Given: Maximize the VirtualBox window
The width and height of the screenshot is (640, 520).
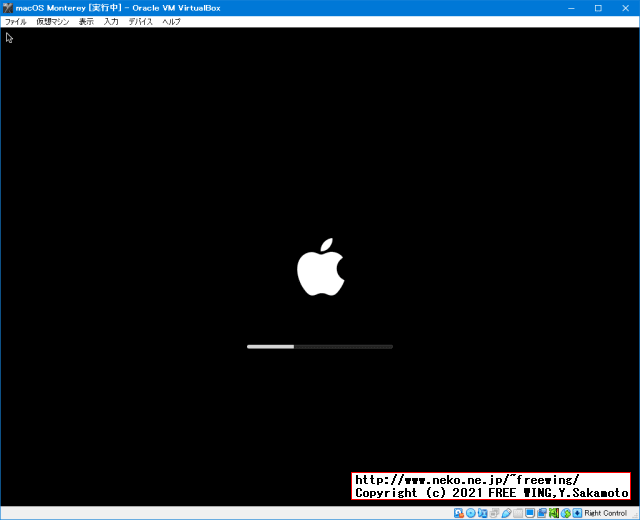Looking at the screenshot, I should point(598,8).
